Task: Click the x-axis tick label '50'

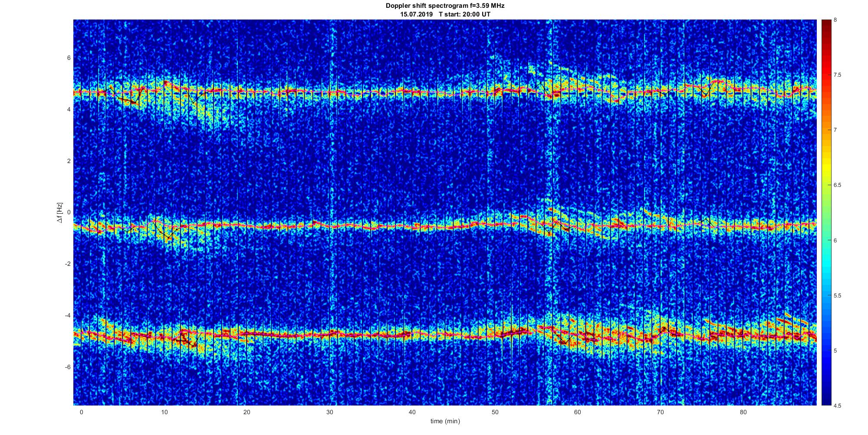Action: pyautogui.click(x=495, y=412)
